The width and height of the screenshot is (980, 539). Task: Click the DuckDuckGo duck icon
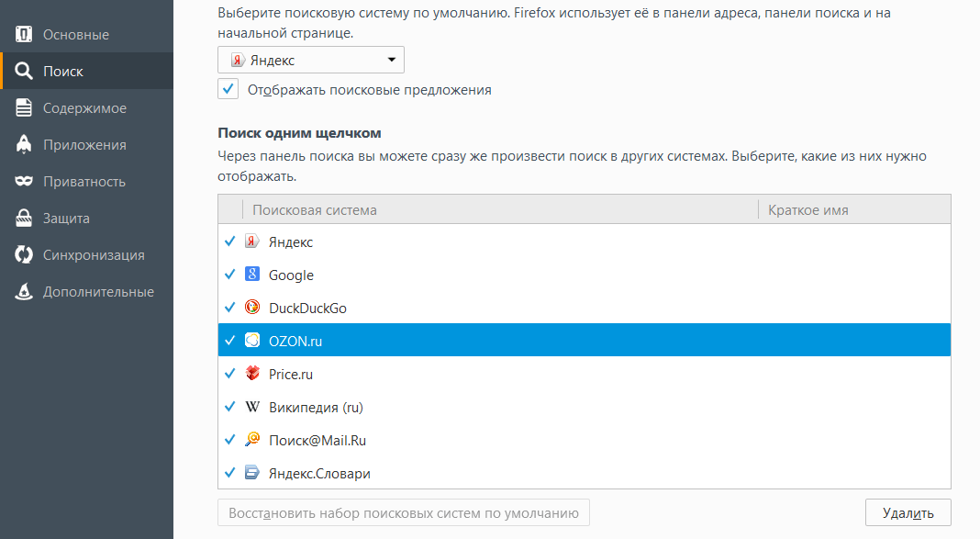[252, 308]
